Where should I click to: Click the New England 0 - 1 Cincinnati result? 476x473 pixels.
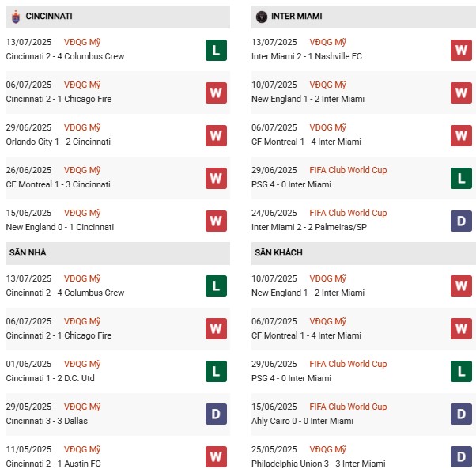[59, 227]
